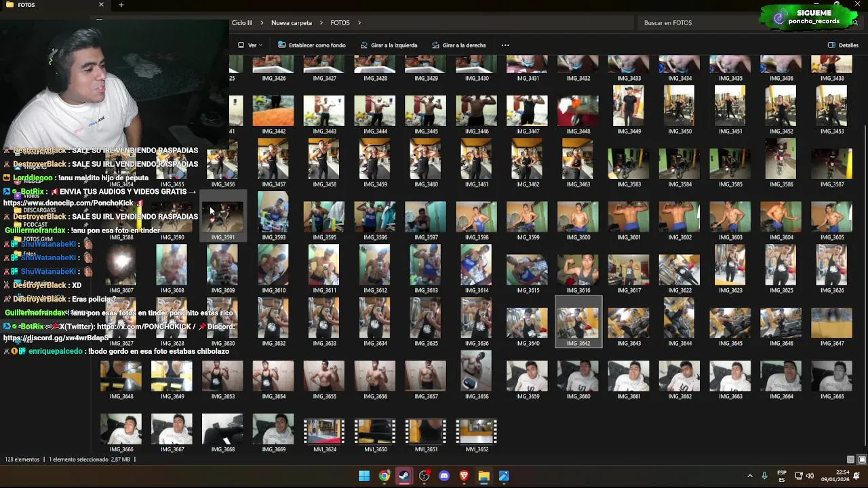This screenshot has height=488, width=868.
Task: Expand chevron after Nueva carpeta breadcrumb
Action: click(x=321, y=23)
